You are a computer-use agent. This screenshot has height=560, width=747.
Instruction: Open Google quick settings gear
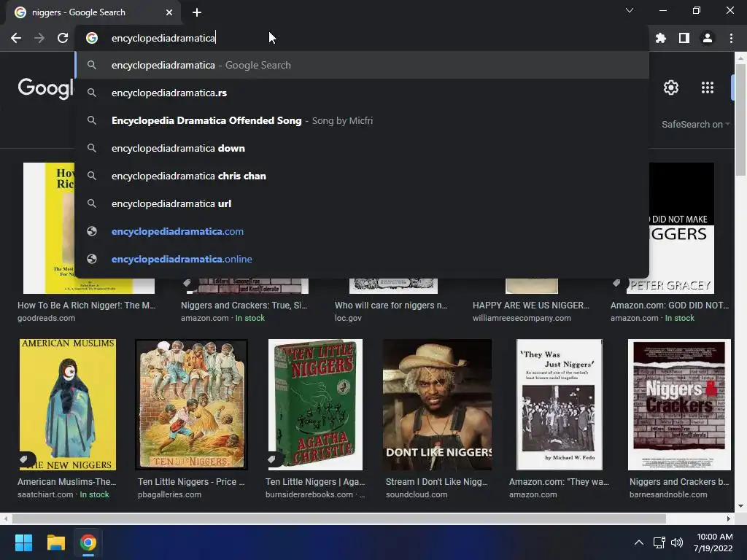click(x=671, y=87)
